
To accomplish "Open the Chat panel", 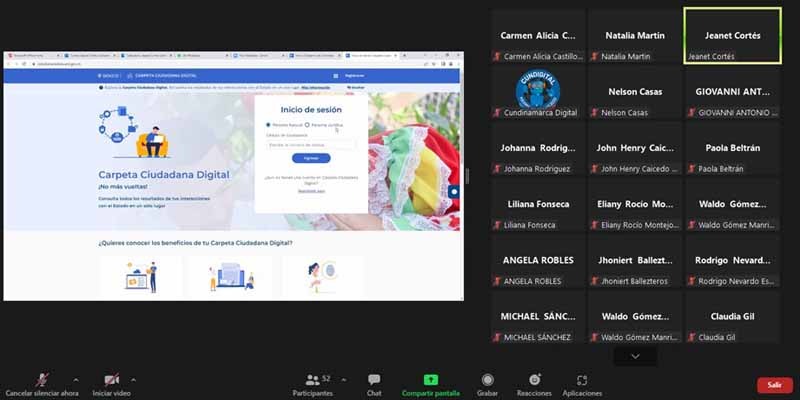I will 374,384.
